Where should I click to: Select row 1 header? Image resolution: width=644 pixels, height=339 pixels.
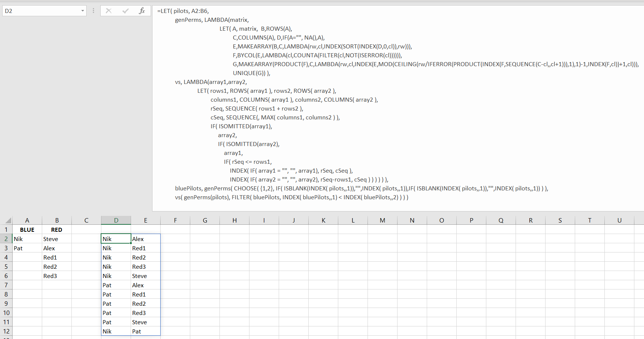pyautogui.click(x=6, y=230)
